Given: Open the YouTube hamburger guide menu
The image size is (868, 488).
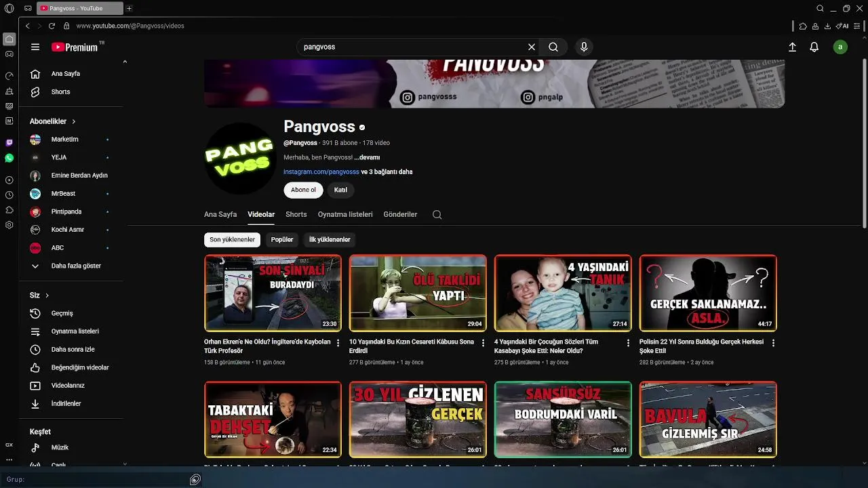Looking at the screenshot, I should click(35, 47).
